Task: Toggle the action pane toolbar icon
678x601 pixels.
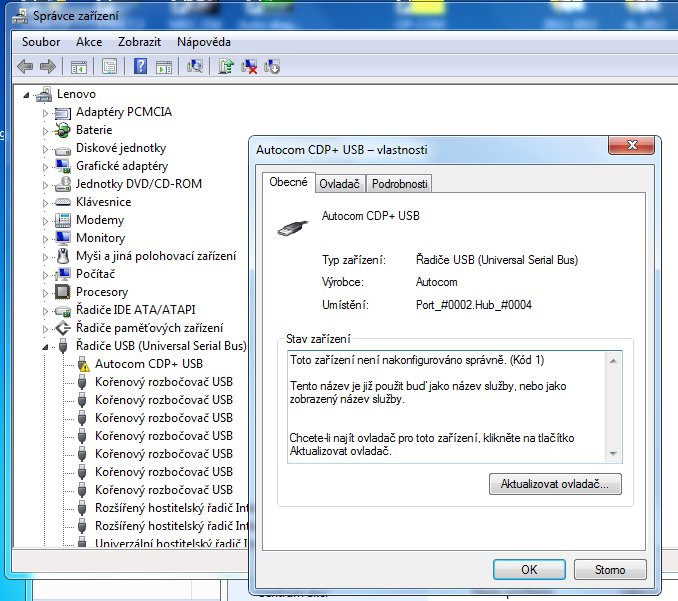Action: pyautogui.click(x=164, y=67)
